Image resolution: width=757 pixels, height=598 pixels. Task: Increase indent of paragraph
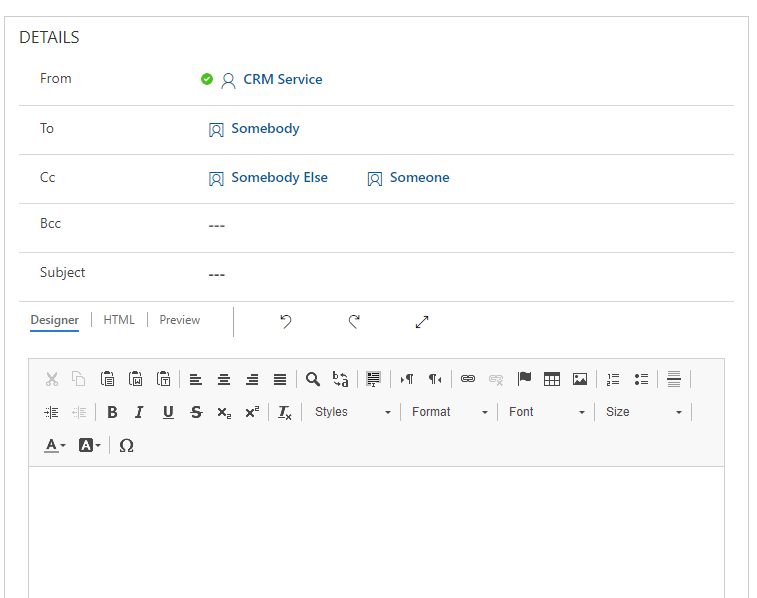51,413
